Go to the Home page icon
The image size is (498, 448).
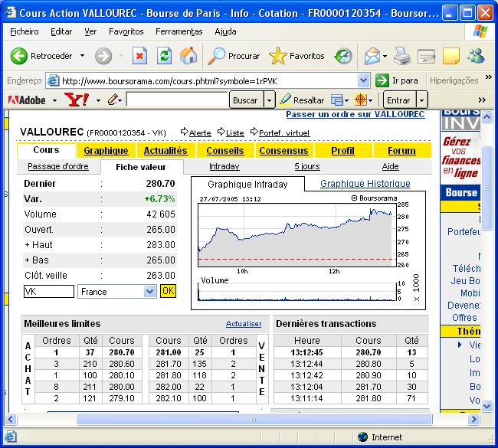[188, 56]
